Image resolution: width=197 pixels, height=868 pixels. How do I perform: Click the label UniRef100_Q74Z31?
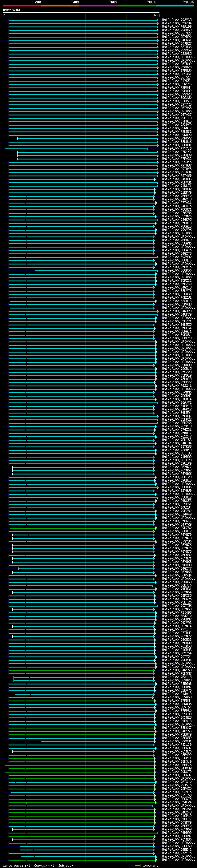[177, 430]
